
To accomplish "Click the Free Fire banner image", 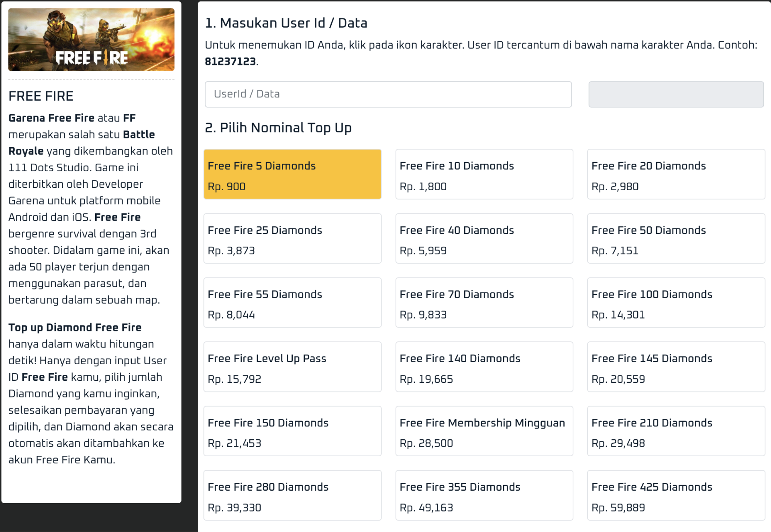I will (91, 39).
